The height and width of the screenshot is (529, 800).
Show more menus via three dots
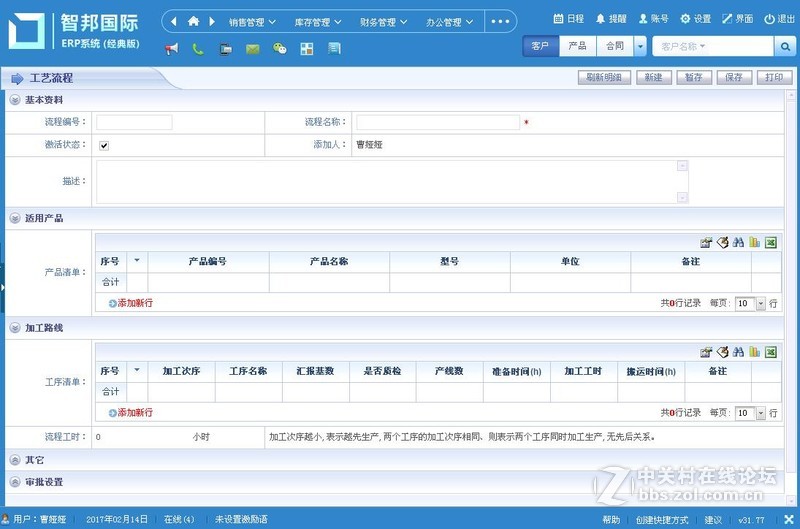click(x=500, y=21)
